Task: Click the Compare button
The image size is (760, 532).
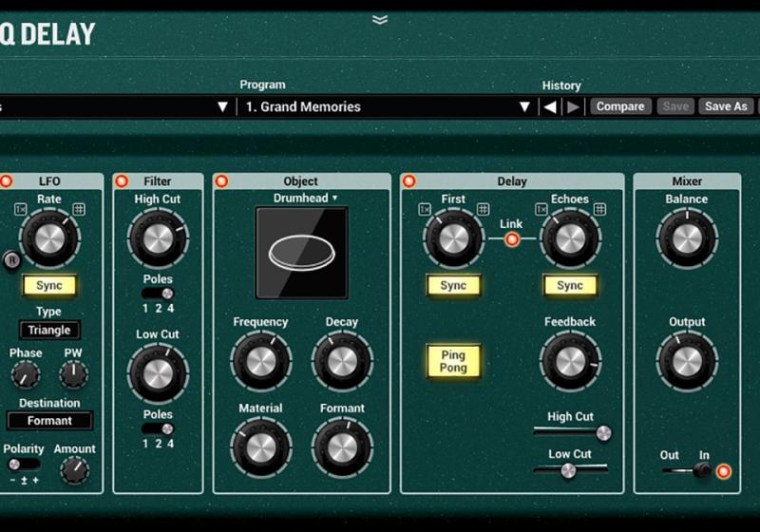Action: coord(620,106)
